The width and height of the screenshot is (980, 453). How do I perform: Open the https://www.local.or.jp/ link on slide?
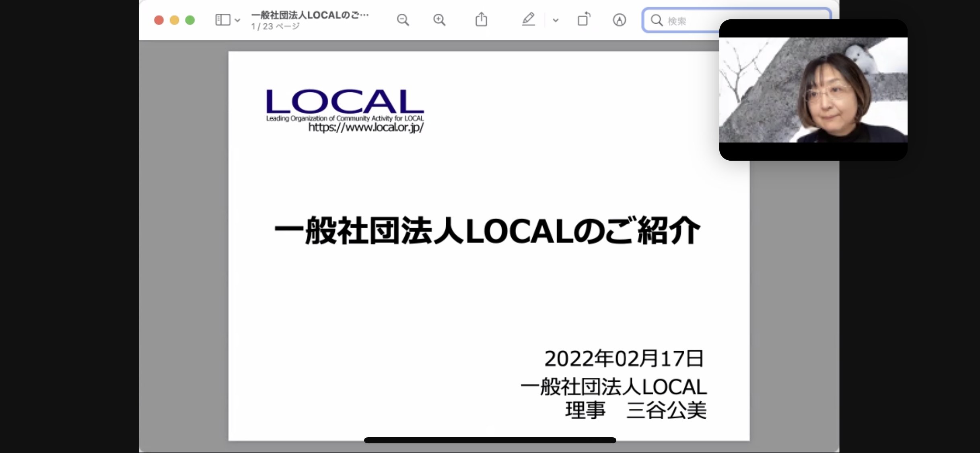click(x=366, y=128)
